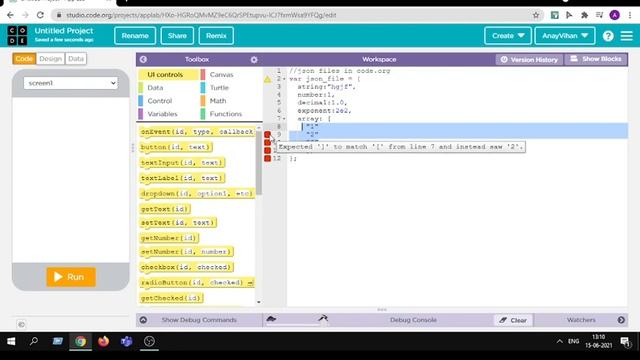The height and width of the screenshot is (360, 640).
Task: Open the hamburger menu icon
Action: coord(627,36)
